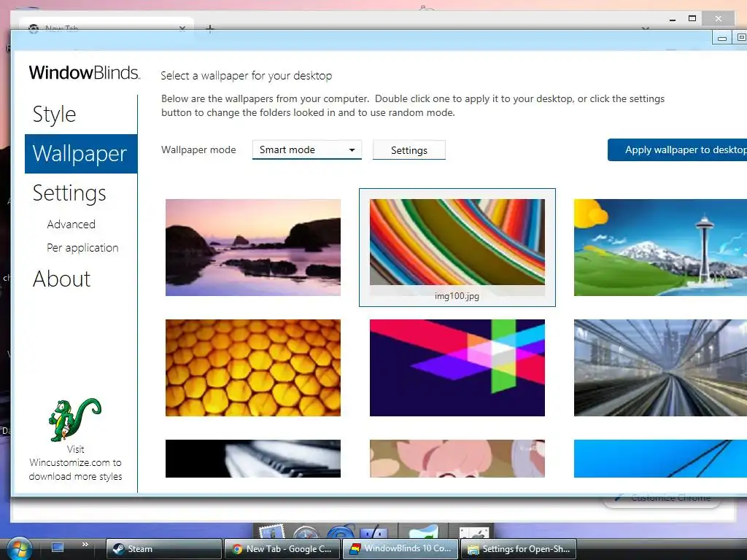This screenshot has width=747, height=560.
Task: Open a new tab in Chrome window
Action: click(209, 28)
